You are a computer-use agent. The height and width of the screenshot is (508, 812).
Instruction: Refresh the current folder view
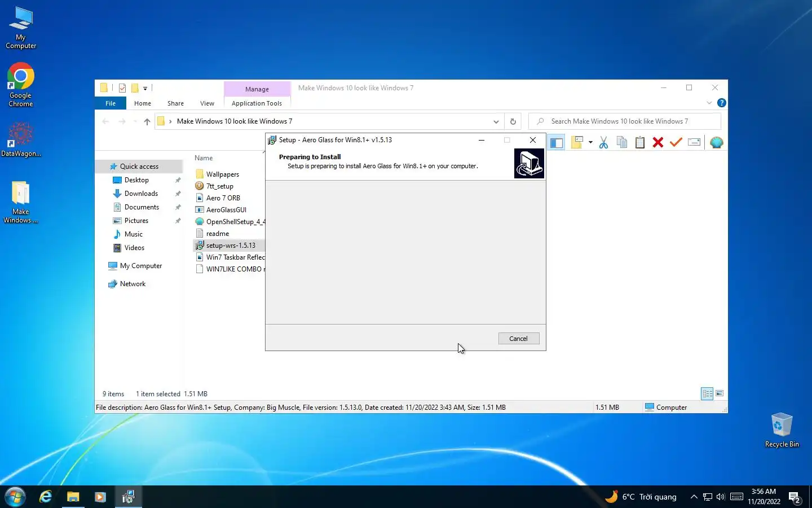[513, 121]
